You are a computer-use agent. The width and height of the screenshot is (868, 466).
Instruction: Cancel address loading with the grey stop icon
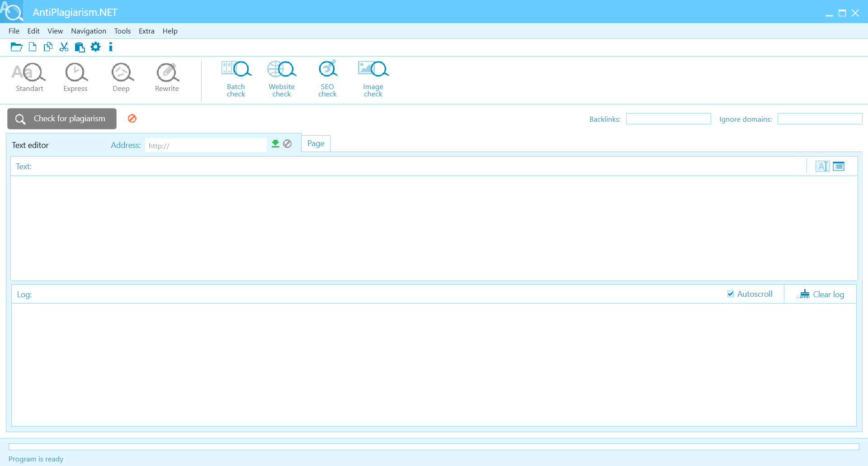(x=288, y=144)
